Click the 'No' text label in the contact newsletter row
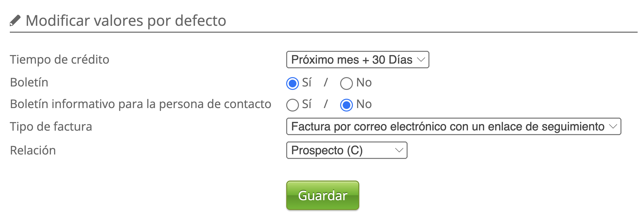The image size is (644, 224). click(x=364, y=104)
